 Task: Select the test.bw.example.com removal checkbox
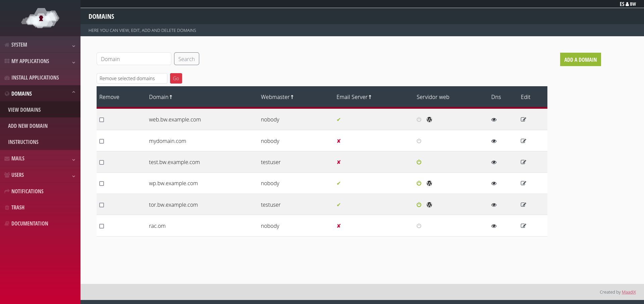[x=102, y=162]
